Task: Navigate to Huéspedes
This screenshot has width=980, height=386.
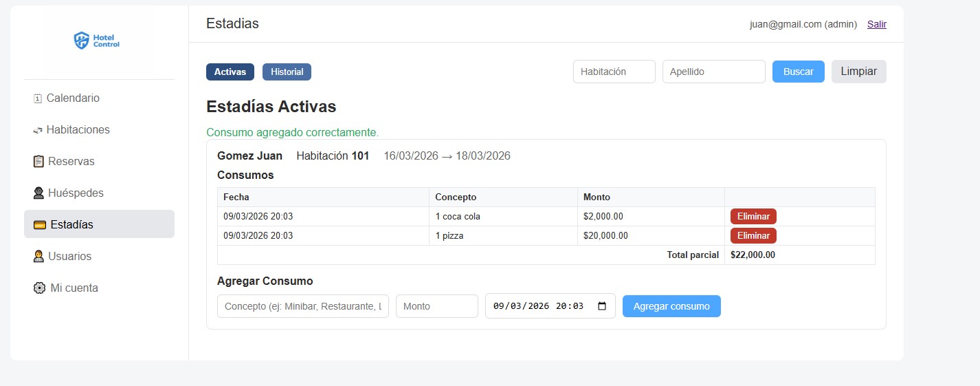Action: (x=99, y=193)
